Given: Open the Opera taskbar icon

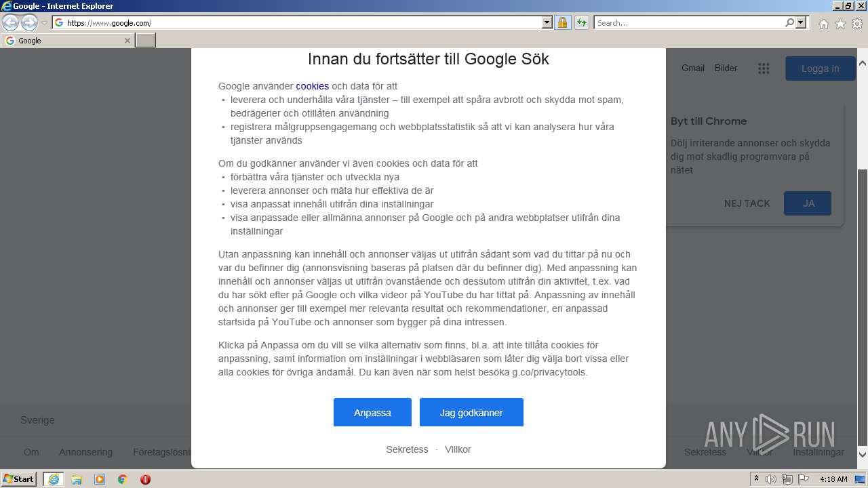Looking at the screenshot, I should click(145, 479).
